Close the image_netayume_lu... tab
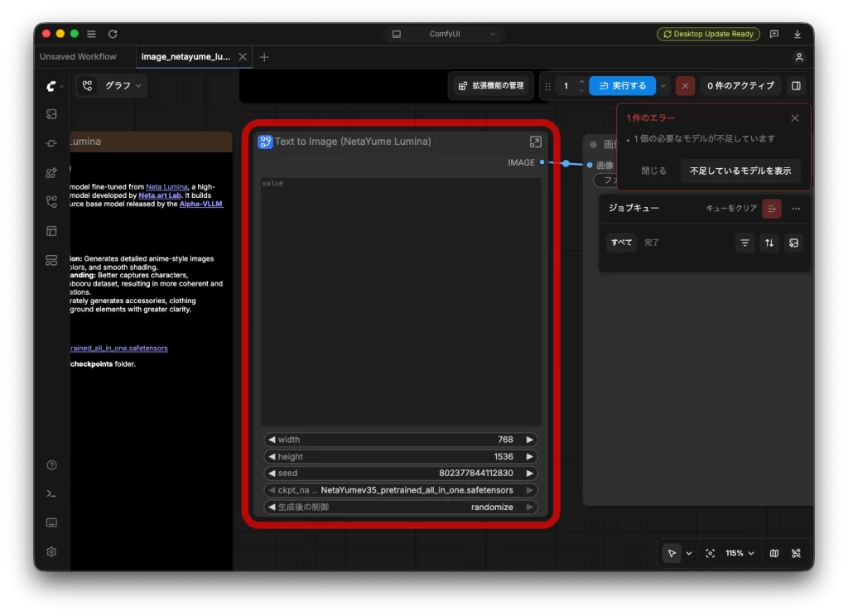 coord(243,57)
